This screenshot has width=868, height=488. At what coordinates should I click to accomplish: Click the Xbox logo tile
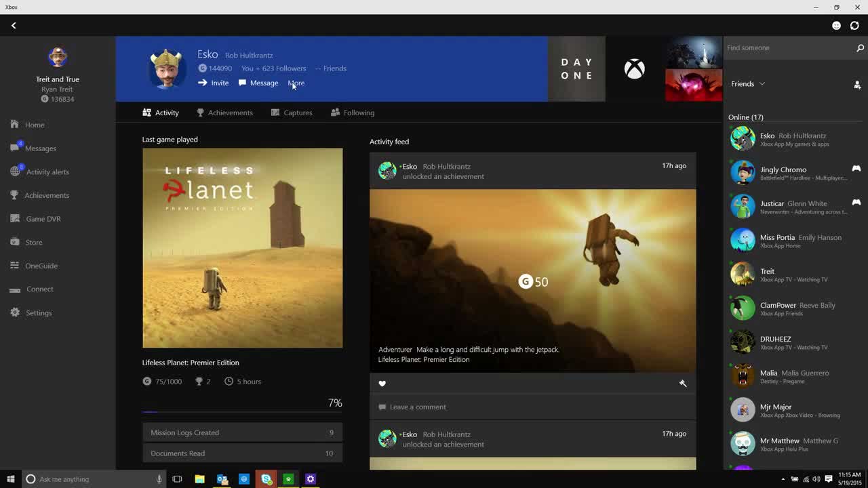[635, 68]
